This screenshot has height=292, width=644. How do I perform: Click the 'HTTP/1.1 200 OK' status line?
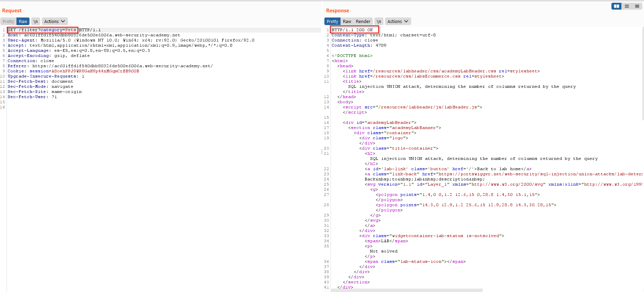(x=352, y=30)
